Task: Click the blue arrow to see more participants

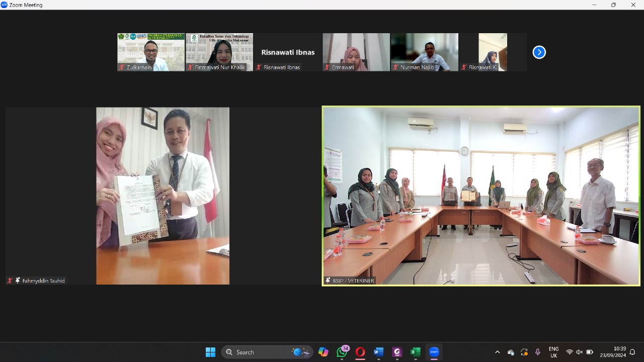Action: point(539,52)
